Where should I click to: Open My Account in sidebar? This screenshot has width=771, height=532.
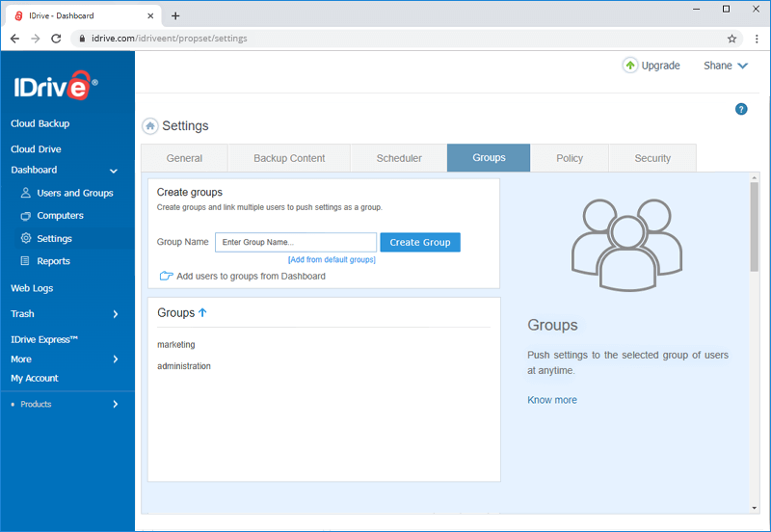35,378
